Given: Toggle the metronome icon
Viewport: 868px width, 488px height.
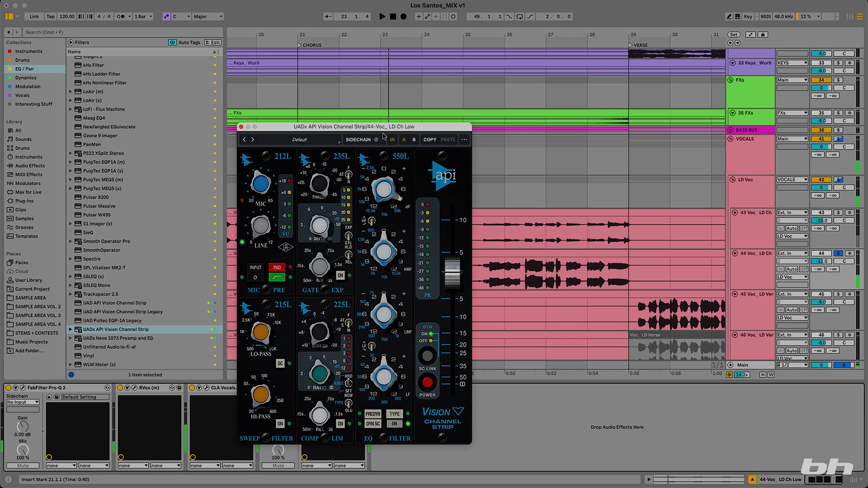Looking at the screenshot, I should pos(121,17).
